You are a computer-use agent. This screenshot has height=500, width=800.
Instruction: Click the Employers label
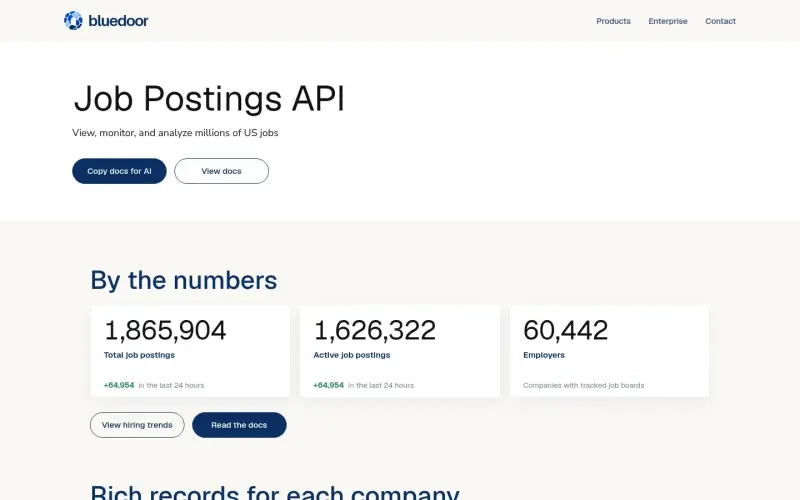544,355
